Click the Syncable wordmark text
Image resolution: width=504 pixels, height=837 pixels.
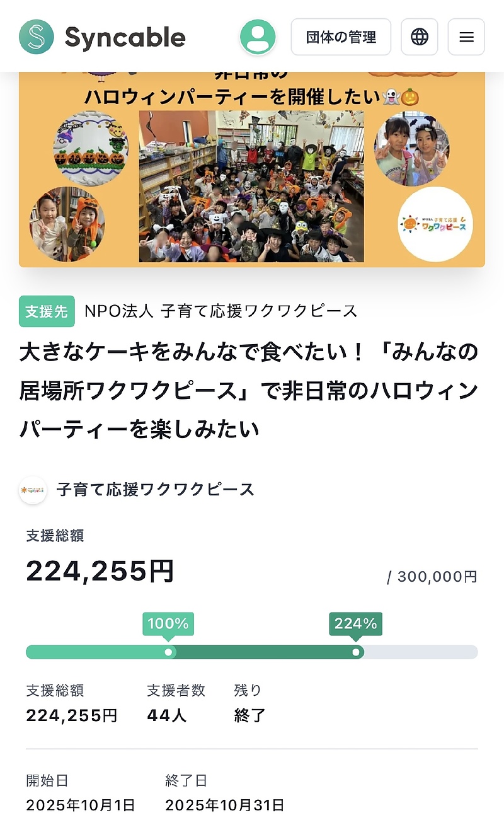(125, 38)
